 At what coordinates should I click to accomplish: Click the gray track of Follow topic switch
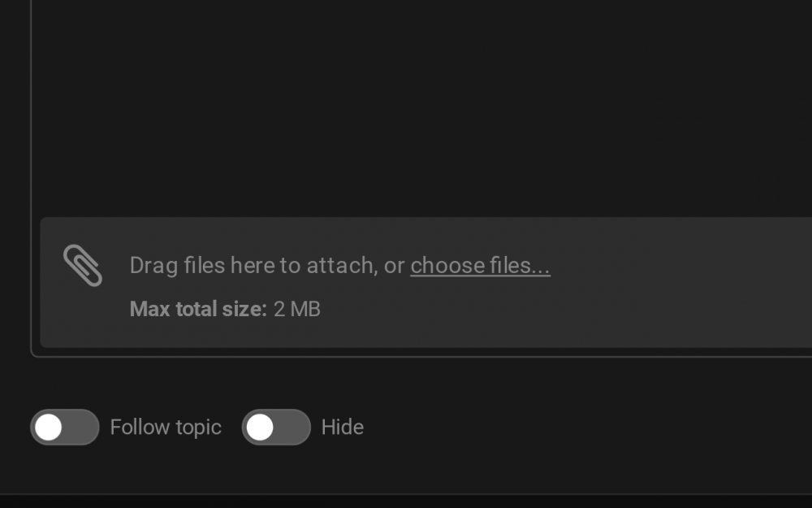[80, 428]
